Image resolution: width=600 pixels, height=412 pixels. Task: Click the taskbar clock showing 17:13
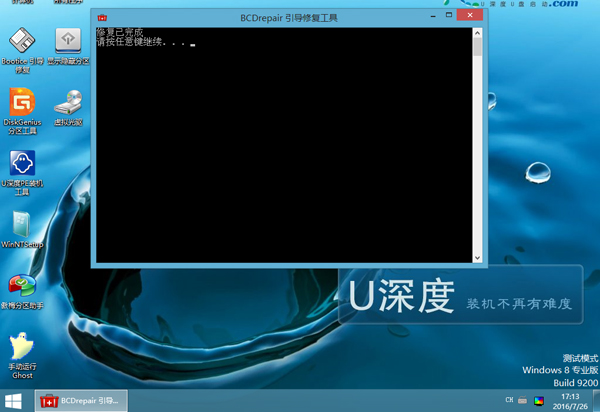(571, 401)
